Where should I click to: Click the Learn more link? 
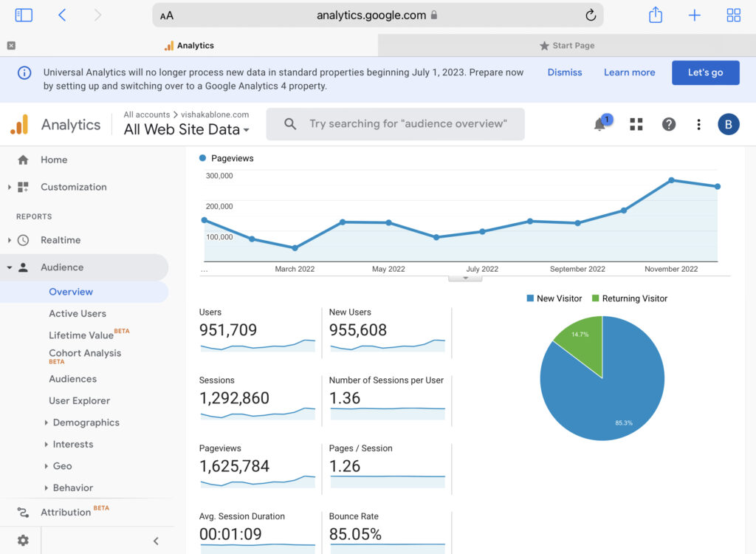coord(629,72)
